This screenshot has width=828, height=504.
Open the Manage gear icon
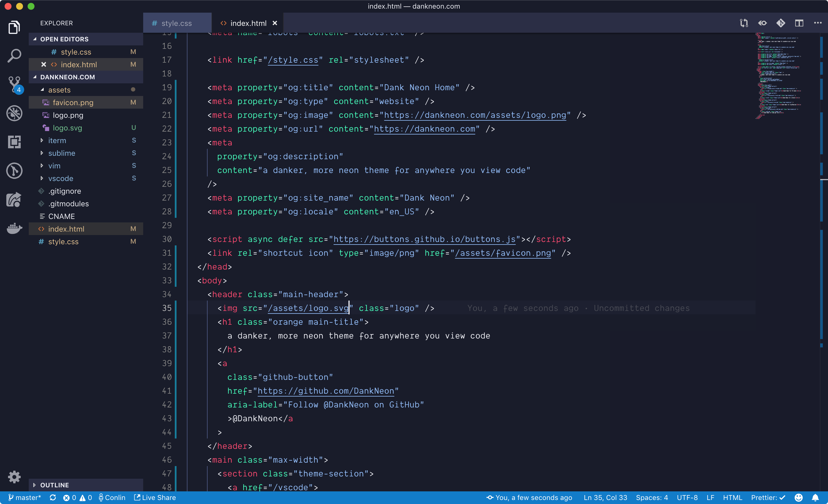point(14,476)
